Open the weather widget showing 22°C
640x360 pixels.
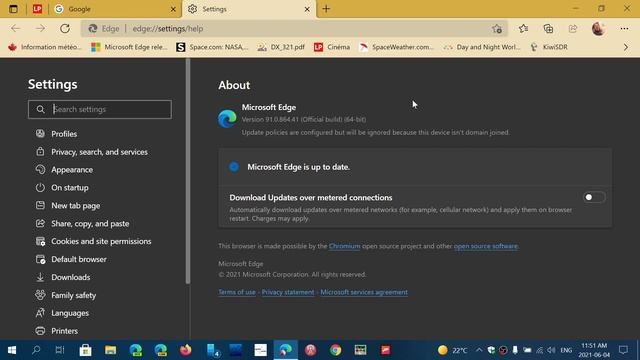click(452, 350)
